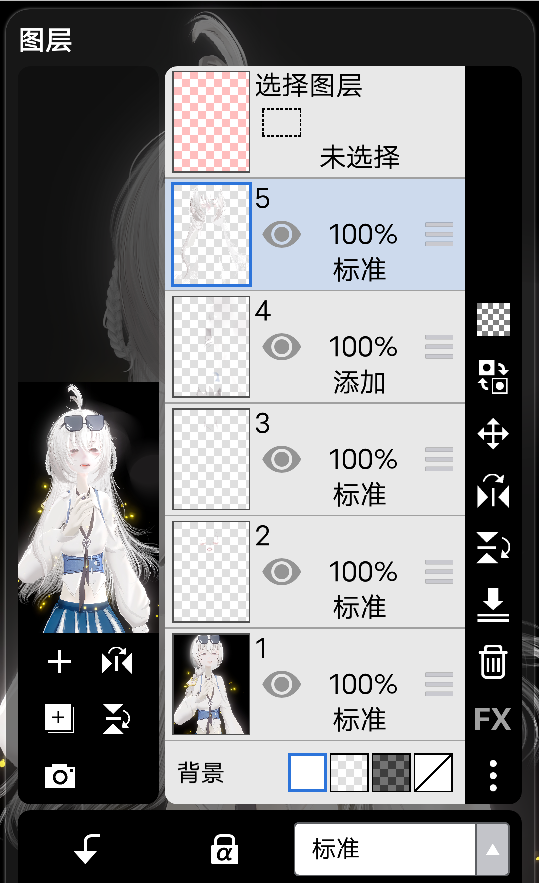Open the FX filter effects
Screen dimensions: 539x883
pos(493,719)
